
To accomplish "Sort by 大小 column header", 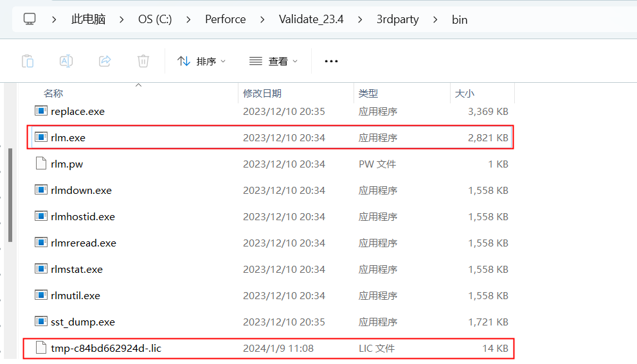I will click(x=464, y=94).
